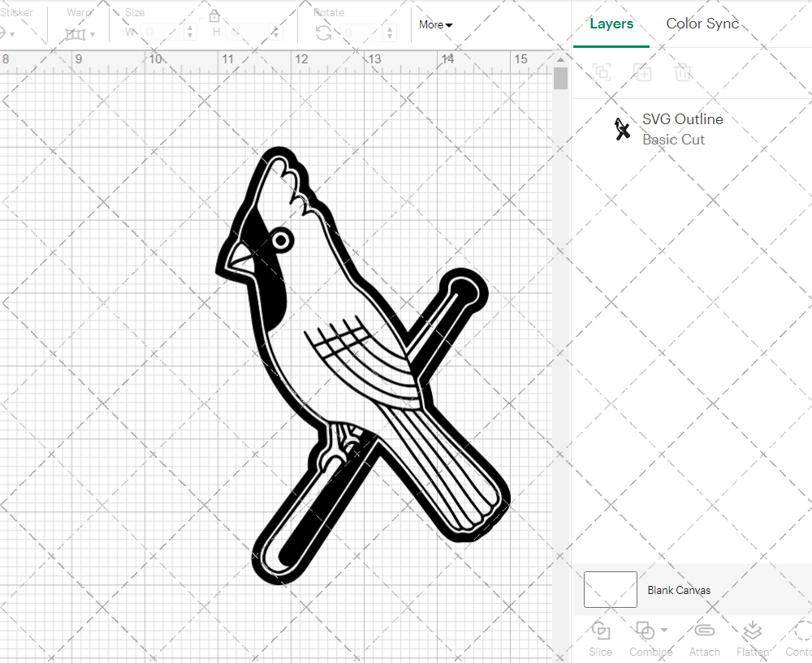Click the Flatten tool icon
This screenshot has width=812, height=663.
point(752,631)
